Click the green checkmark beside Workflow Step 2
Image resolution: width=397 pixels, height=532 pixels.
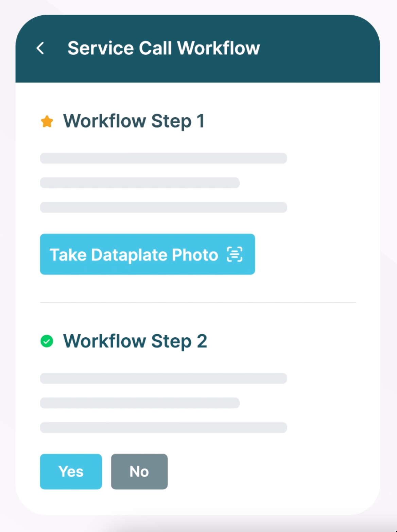coord(47,341)
